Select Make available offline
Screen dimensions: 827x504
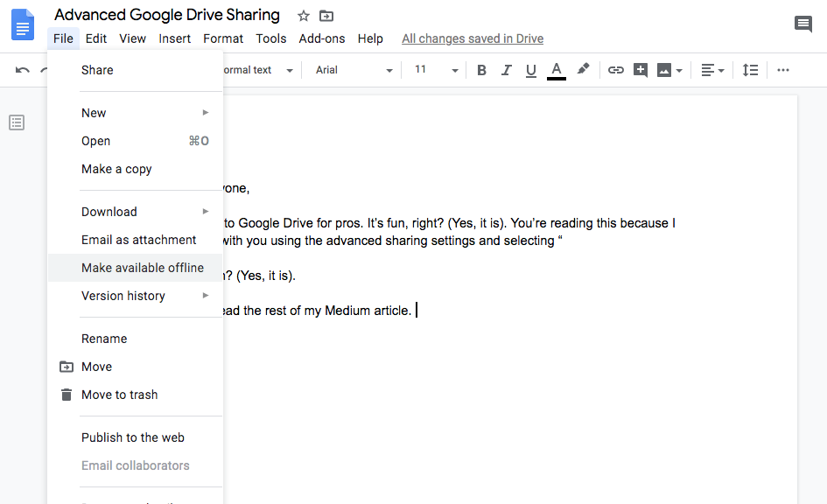pyautogui.click(x=135, y=268)
